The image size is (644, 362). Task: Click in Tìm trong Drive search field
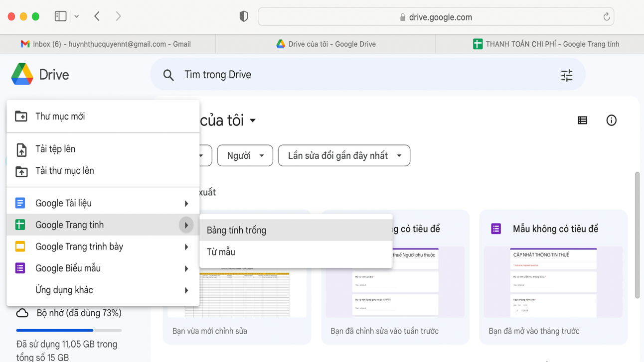point(368,75)
